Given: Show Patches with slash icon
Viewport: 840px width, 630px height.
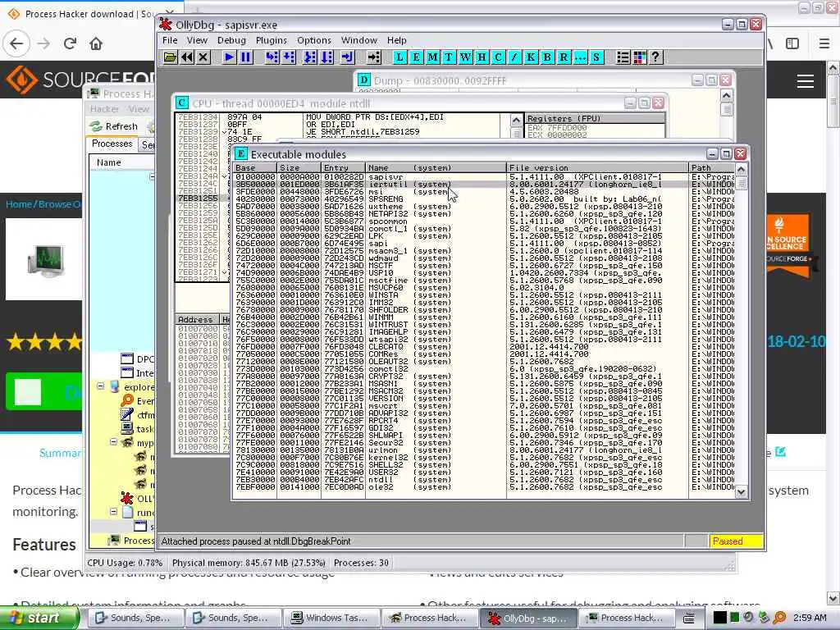Looking at the screenshot, I should pyautogui.click(x=515, y=57).
